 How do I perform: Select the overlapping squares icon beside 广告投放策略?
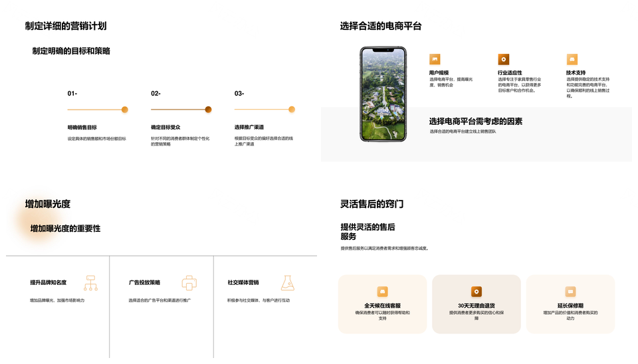(x=189, y=283)
